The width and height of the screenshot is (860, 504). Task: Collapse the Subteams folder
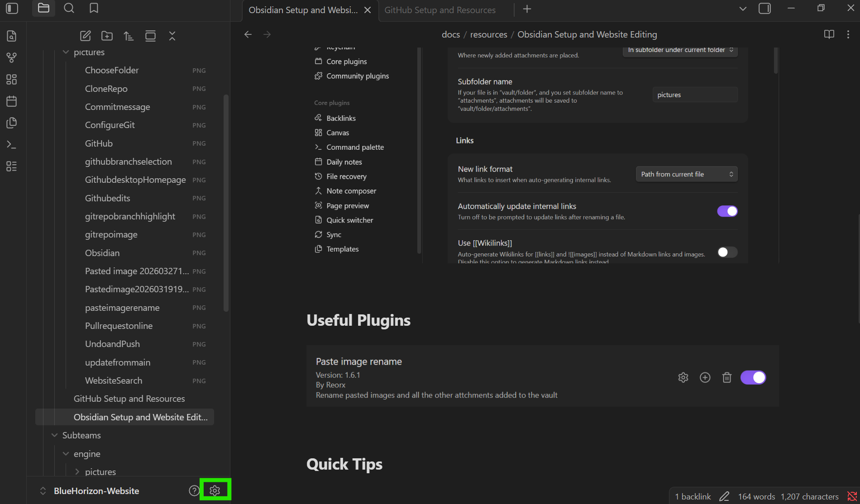click(54, 435)
